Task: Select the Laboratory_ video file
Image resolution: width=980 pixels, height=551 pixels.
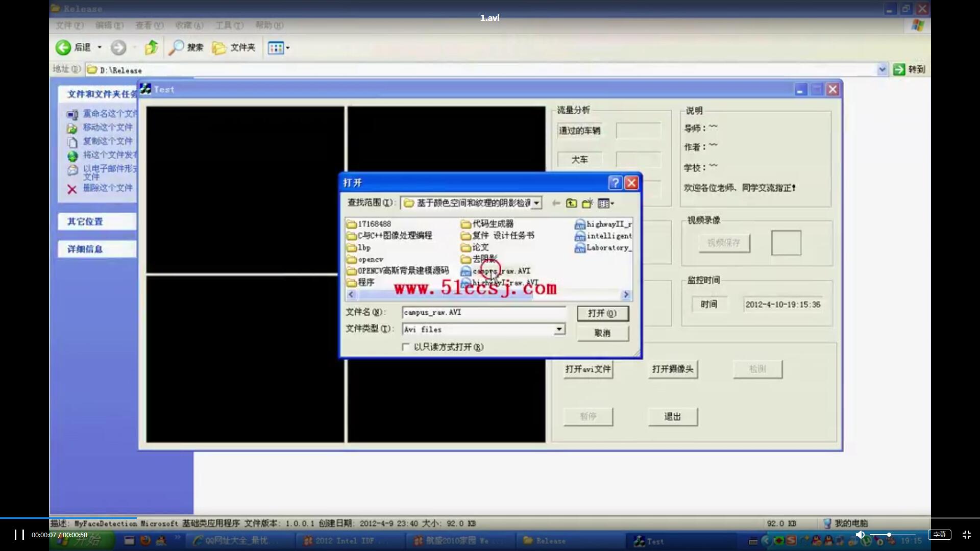Action: coord(603,247)
